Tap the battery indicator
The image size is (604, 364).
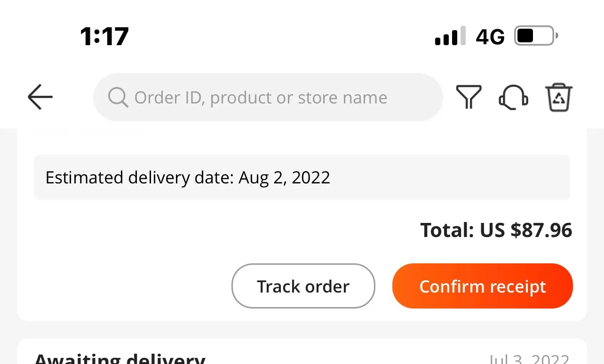[536, 36]
